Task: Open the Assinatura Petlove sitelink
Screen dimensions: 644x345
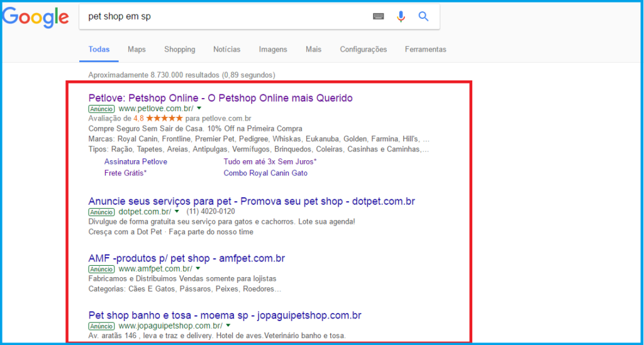Action: [x=136, y=162]
